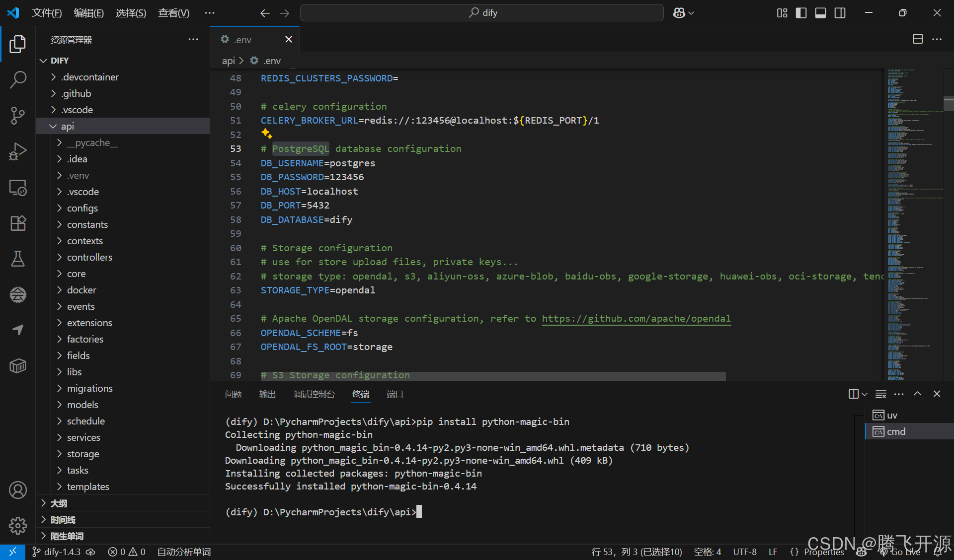The width and height of the screenshot is (954, 560).
Task: Open the Testing flask icon
Action: pyautogui.click(x=18, y=259)
